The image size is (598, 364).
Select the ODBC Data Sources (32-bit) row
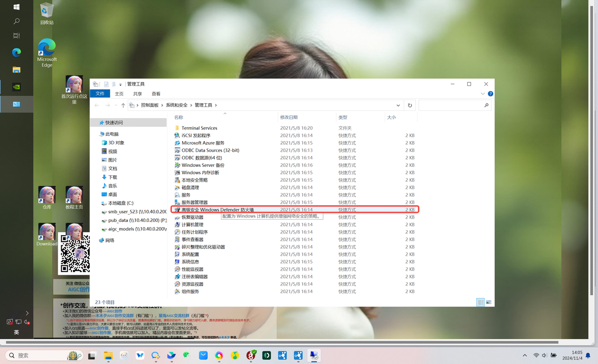click(295, 150)
